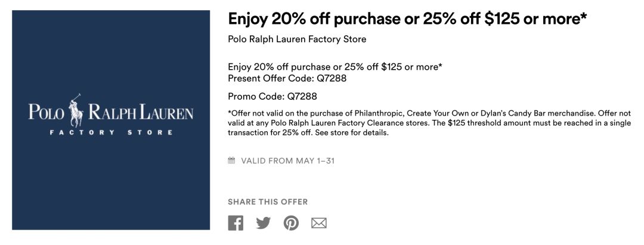Share this offer on Facebook
Screen dimensions: 644x245
236,223
